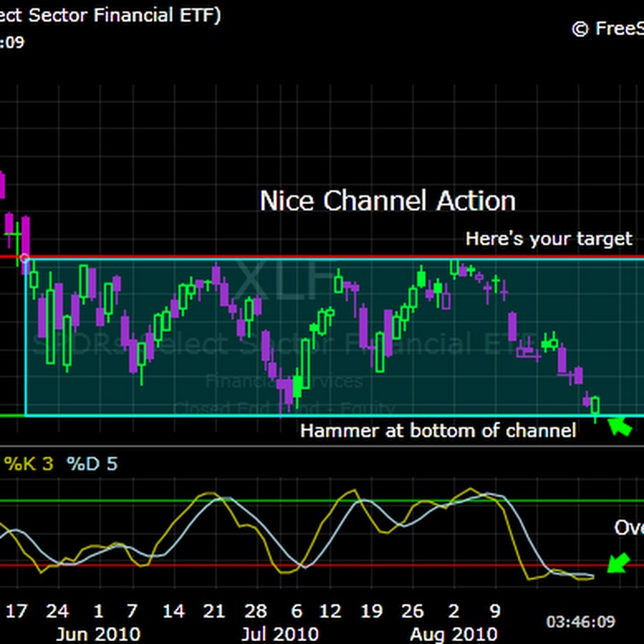This screenshot has width=644, height=644.
Task: Click the '1' date label for June
Action: click(x=99, y=611)
